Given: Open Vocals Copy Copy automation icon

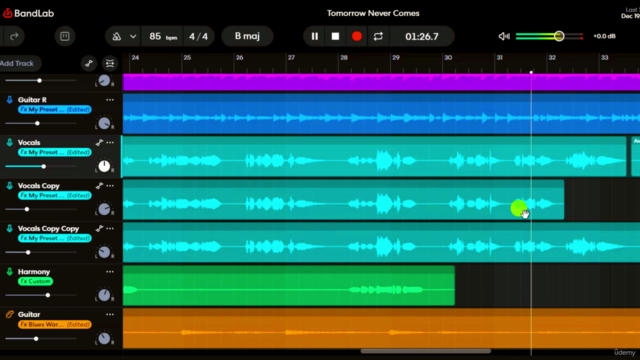Looking at the screenshot, I should tap(99, 229).
